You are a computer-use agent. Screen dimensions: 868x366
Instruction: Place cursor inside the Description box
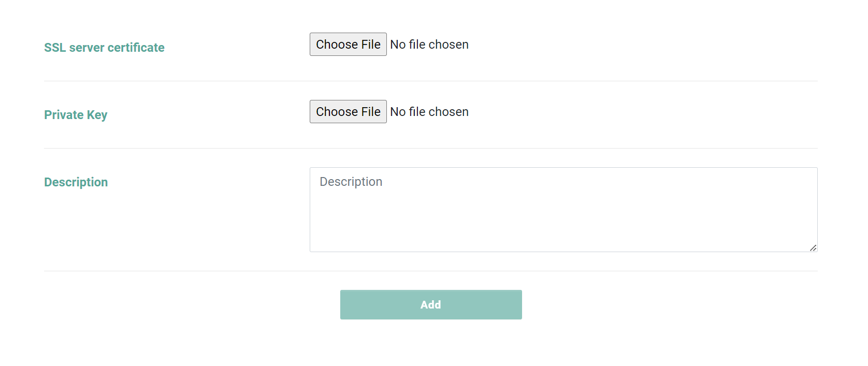[563, 210]
